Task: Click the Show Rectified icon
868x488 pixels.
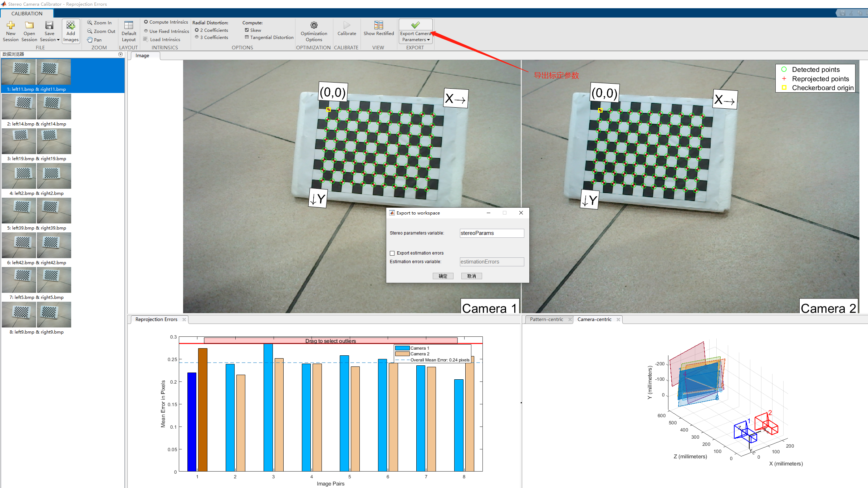Action: click(378, 25)
